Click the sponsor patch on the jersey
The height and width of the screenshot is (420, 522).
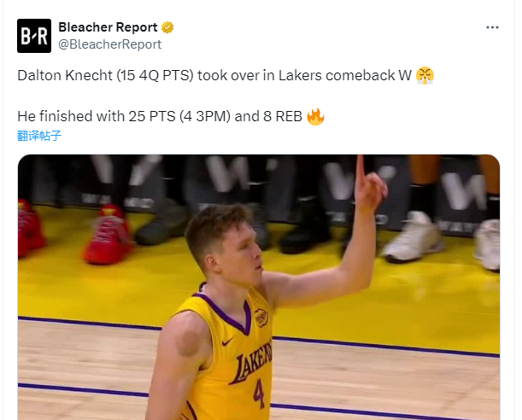261,318
